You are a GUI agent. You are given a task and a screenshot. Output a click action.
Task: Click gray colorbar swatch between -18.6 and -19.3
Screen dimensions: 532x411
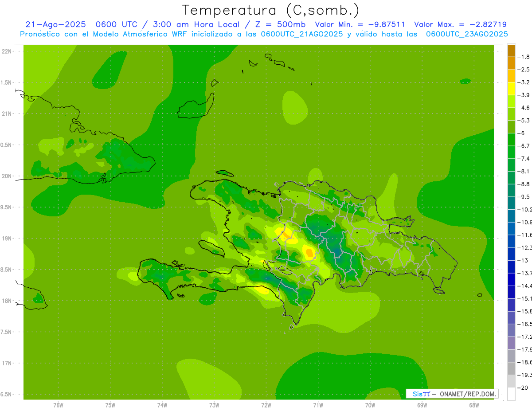(511, 369)
